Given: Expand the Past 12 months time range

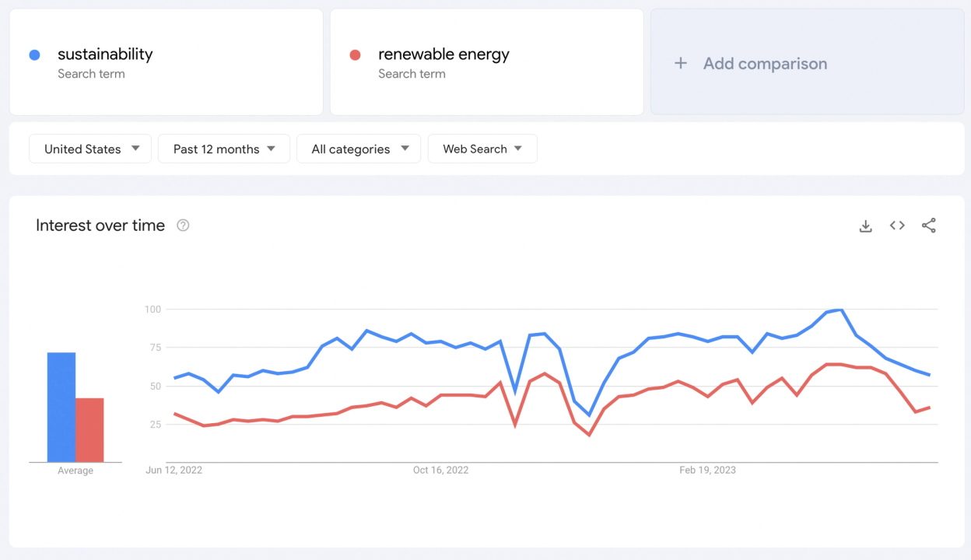Looking at the screenshot, I should point(224,149).
